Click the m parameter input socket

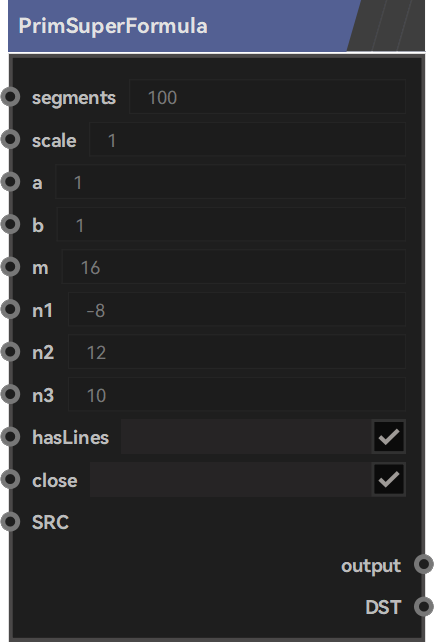(x=10, y=267)
